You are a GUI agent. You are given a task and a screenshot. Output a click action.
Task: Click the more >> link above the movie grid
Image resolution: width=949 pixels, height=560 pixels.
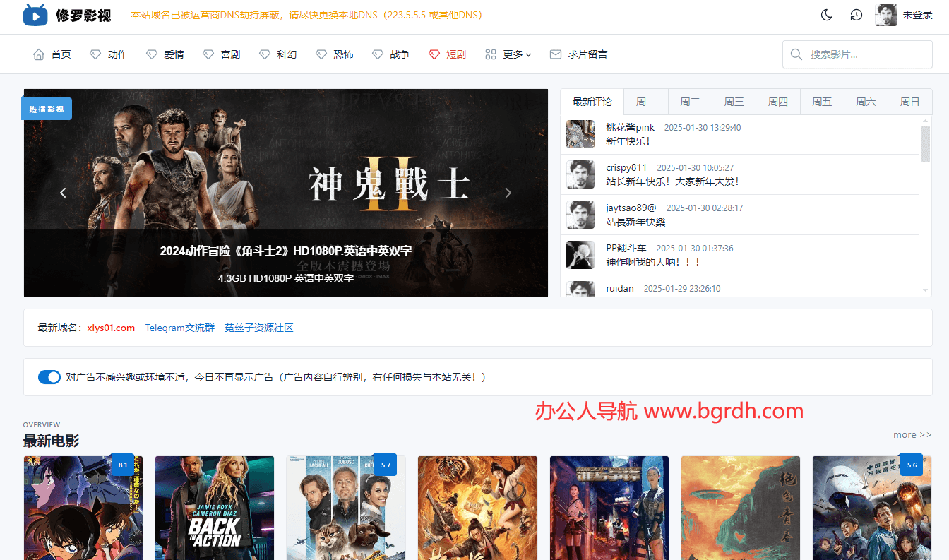pos(912,434)
